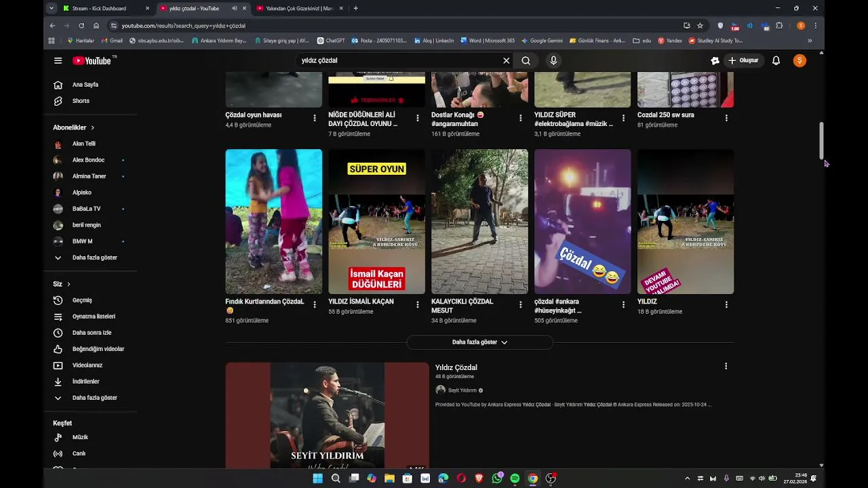868x488 pixels.
Task: Open Seyit Yıldırım channel link
Action: (462, 390)
